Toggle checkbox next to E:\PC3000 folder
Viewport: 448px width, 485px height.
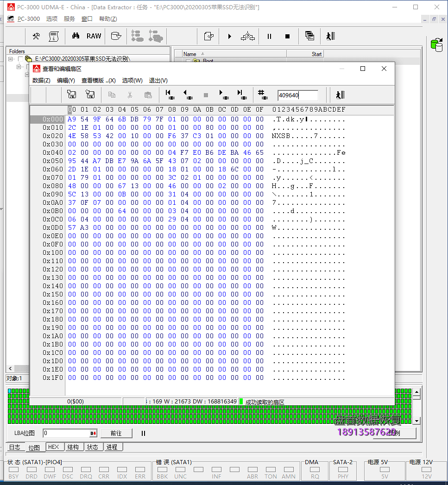(x=20, y=59)
